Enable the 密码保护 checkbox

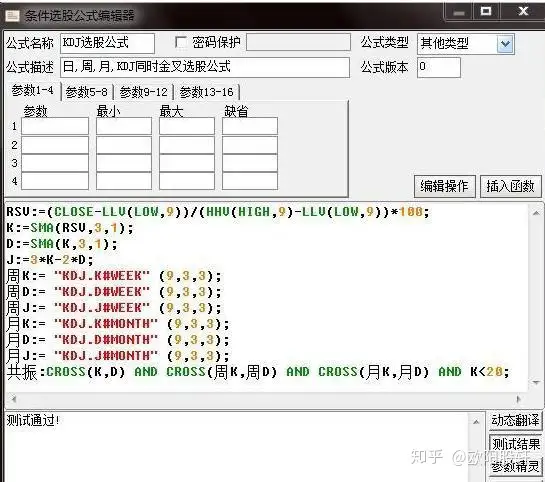coord(181,42)
